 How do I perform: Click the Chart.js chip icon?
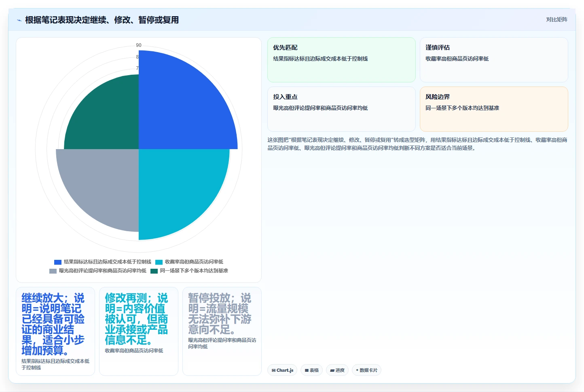pos(274,370)
